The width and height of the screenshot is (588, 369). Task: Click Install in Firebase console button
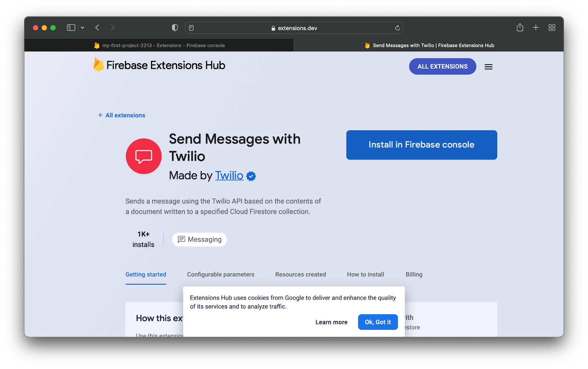pos(422,145)
